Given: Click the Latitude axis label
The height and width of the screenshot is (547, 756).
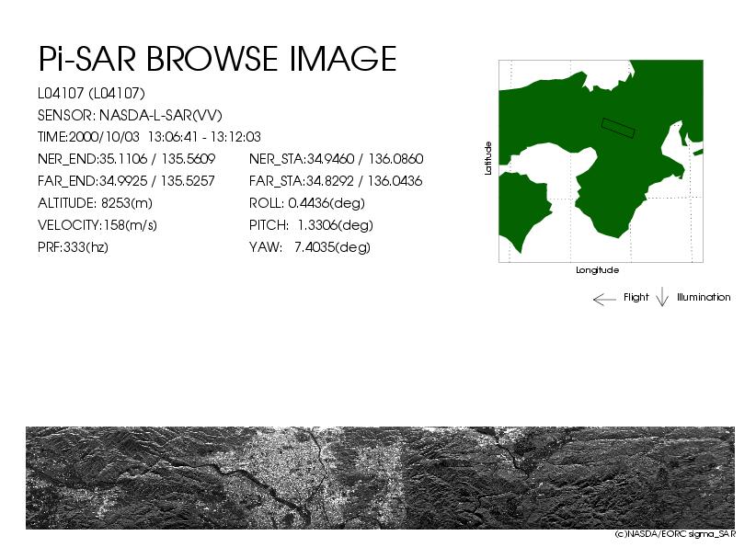Looking at the screenshot, I should tap(488, 158).
